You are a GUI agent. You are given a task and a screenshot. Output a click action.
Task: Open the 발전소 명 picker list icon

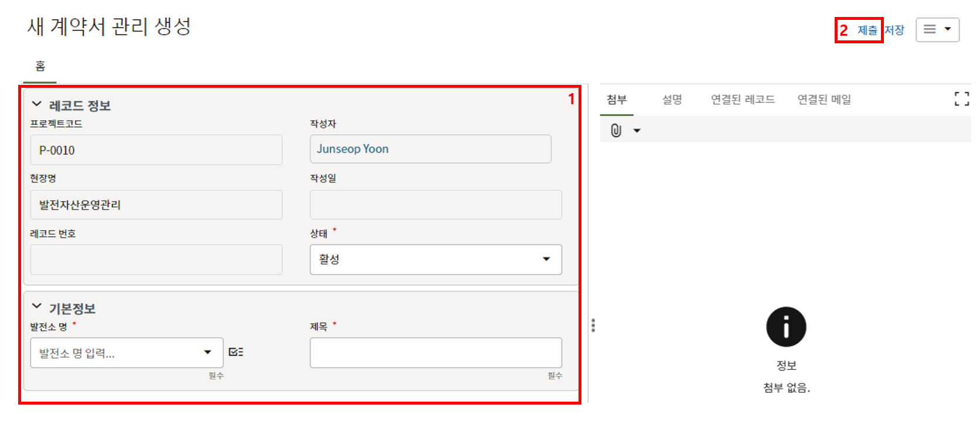tap(236, 352)
